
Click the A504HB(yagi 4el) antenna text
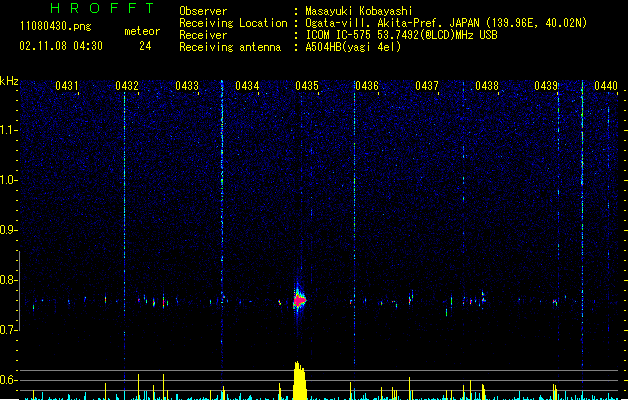[x=353, y=47]
